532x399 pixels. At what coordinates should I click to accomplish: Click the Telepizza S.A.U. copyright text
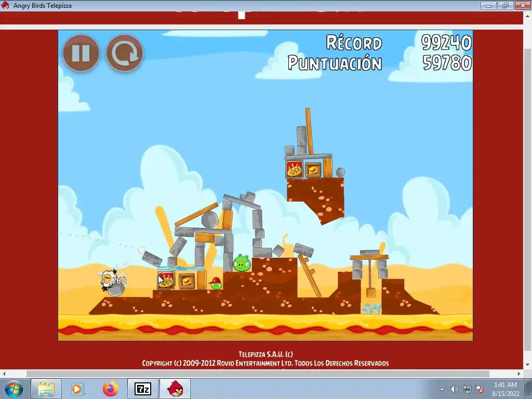point(265,354)
